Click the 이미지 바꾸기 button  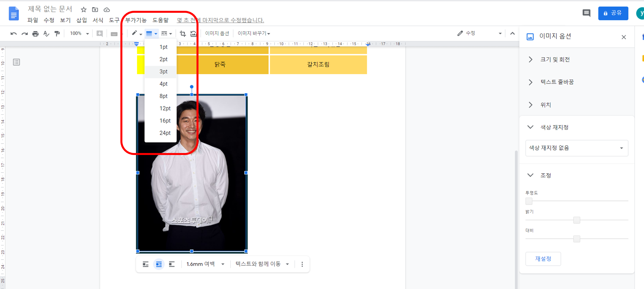254,33
